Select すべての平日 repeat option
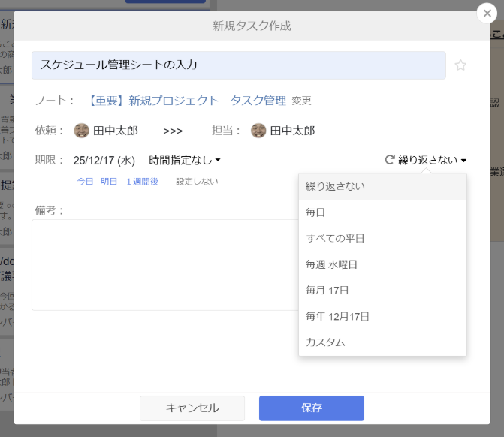Screen dimensions: 504x437 [x=382, y=239]
